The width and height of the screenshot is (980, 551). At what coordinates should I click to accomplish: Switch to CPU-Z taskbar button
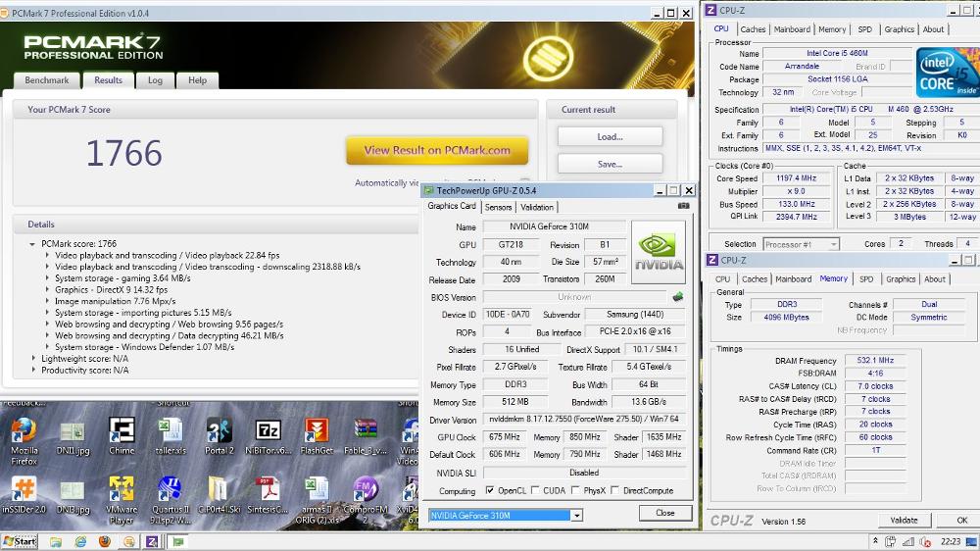tap(152, 541)
